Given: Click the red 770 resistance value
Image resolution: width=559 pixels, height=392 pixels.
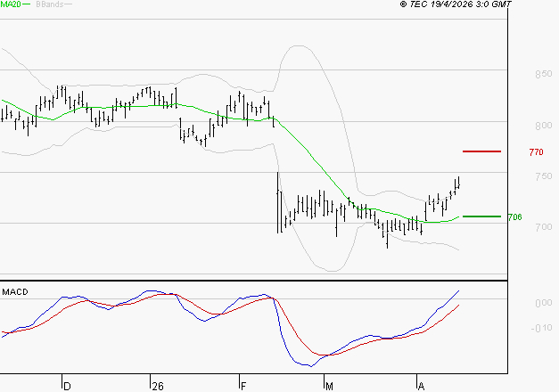Looking at the screenshot, I should (x=536, y=152).
